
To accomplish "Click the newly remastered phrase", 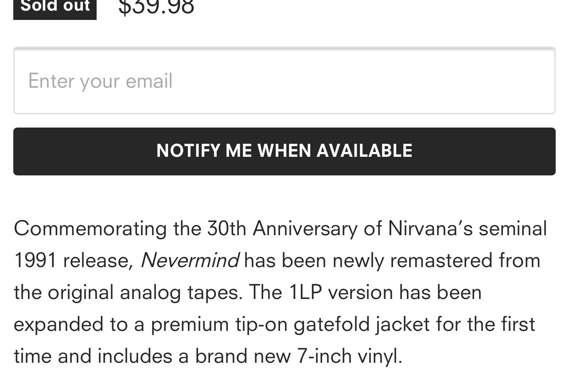I will click(412, 260).
